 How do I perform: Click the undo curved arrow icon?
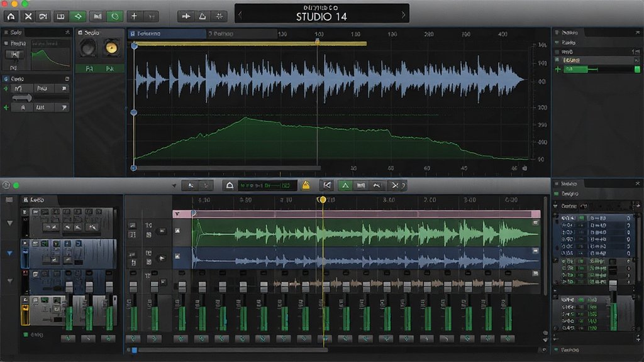377,185
